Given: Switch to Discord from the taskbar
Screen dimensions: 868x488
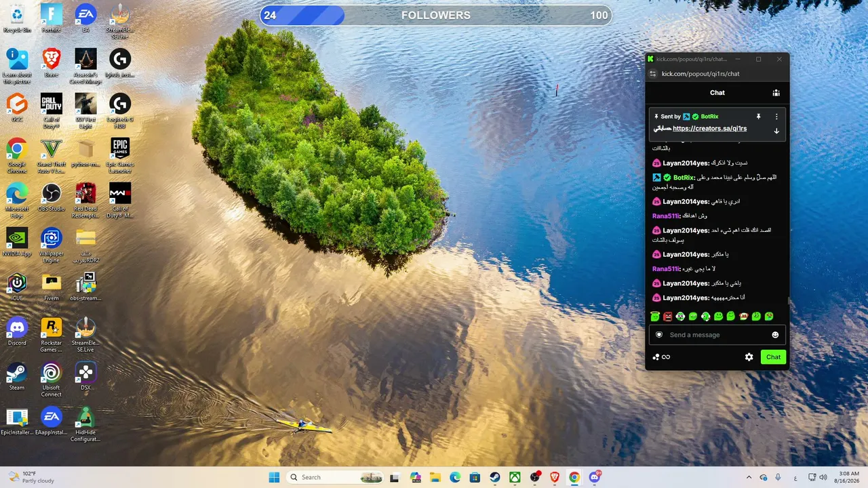Looking at the screenshot, I should point(595,477).
